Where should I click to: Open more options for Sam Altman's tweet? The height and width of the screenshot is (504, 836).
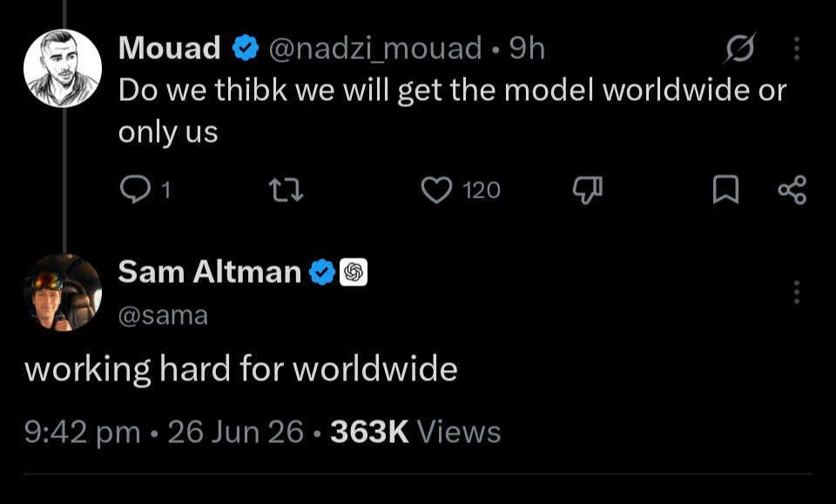[x=797, y=292]
